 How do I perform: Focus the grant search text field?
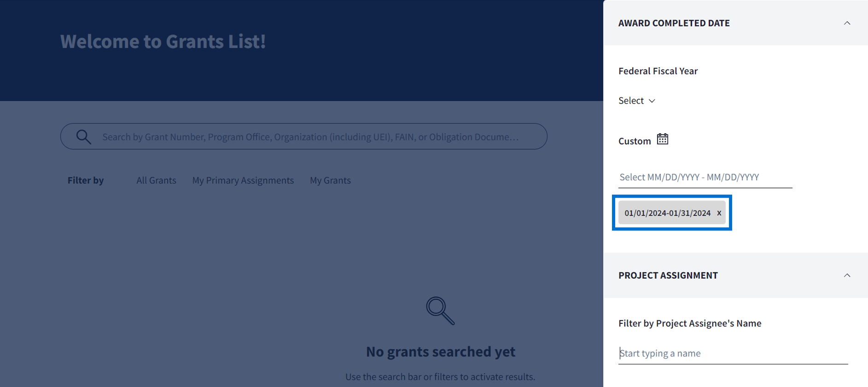pyautogui.click(x=310, y=137)
